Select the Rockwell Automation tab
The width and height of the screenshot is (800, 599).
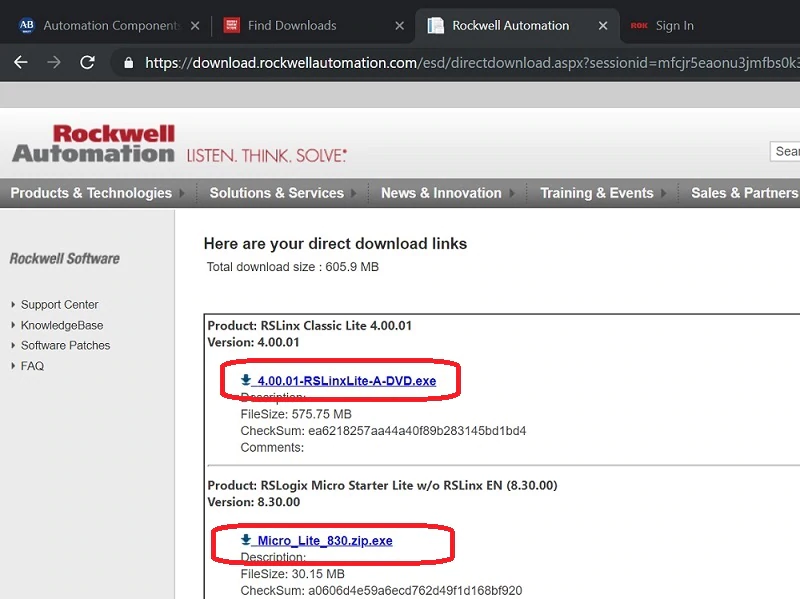[x=517, y=26]
